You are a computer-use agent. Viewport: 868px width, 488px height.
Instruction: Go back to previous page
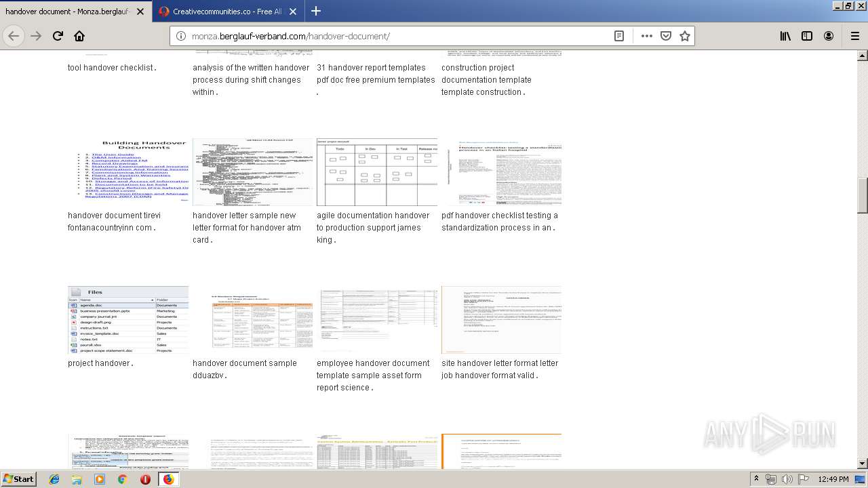pyautogui.click(x=14, y=36)
